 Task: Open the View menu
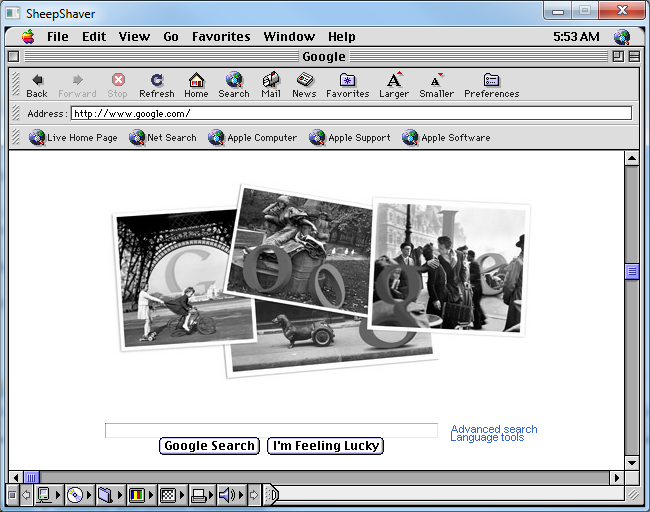[134, 37]
